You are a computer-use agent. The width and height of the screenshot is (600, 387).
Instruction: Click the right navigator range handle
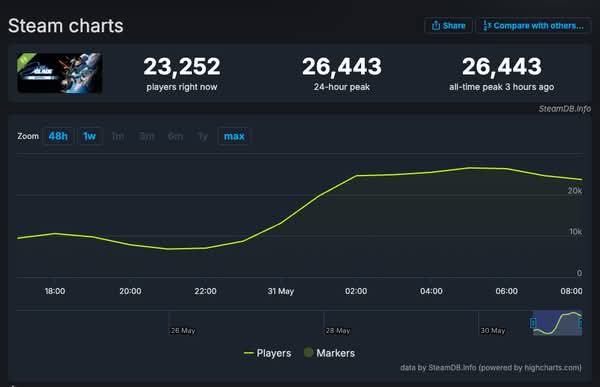coord(581,323)
